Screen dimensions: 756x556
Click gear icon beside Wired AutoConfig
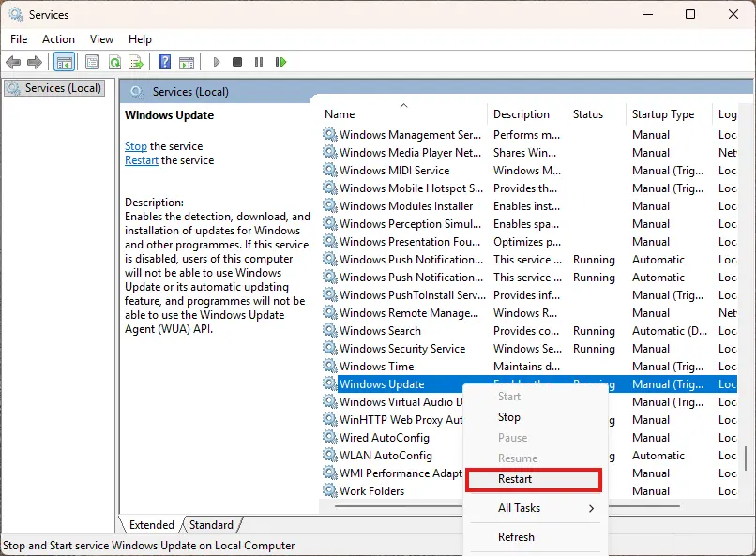(x=330, y=438)
